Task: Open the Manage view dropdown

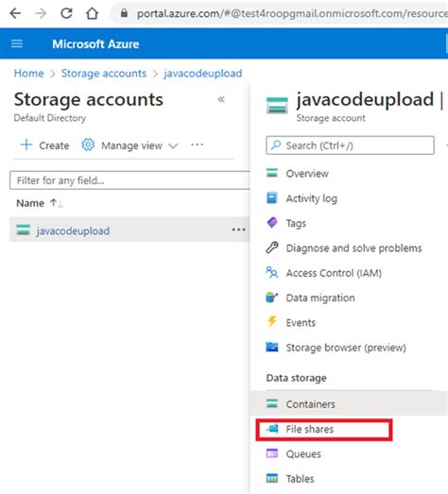Action: 129,145
